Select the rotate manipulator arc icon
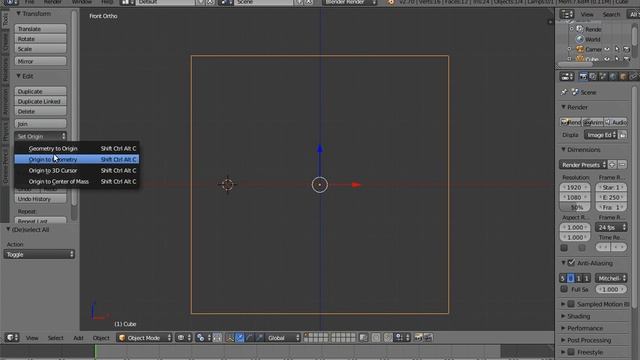 (x=249, y=338)
